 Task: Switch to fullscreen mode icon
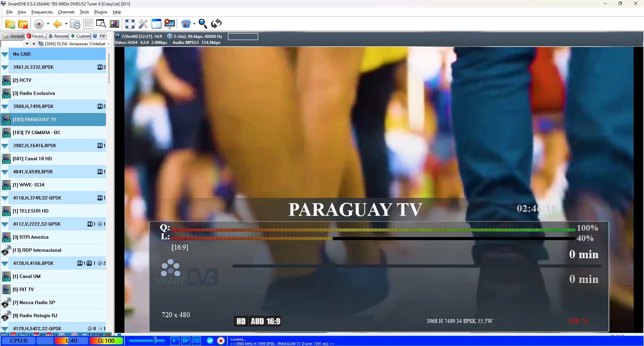click(x=130, y=24)
